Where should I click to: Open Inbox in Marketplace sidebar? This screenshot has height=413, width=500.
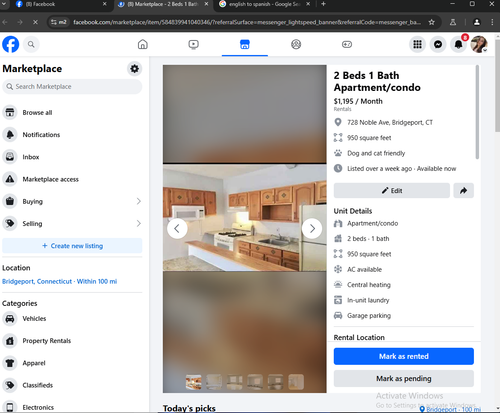(x=72, y=157)
